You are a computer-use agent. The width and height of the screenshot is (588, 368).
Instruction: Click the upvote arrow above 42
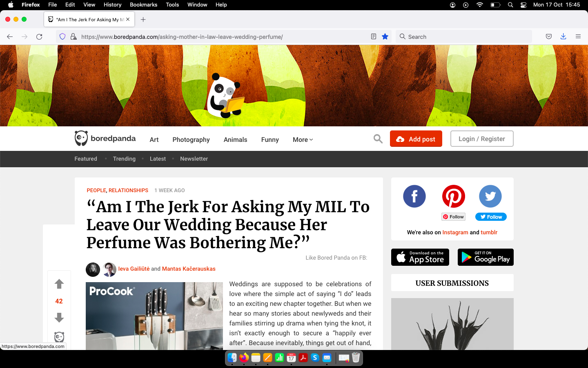point(59,284)
